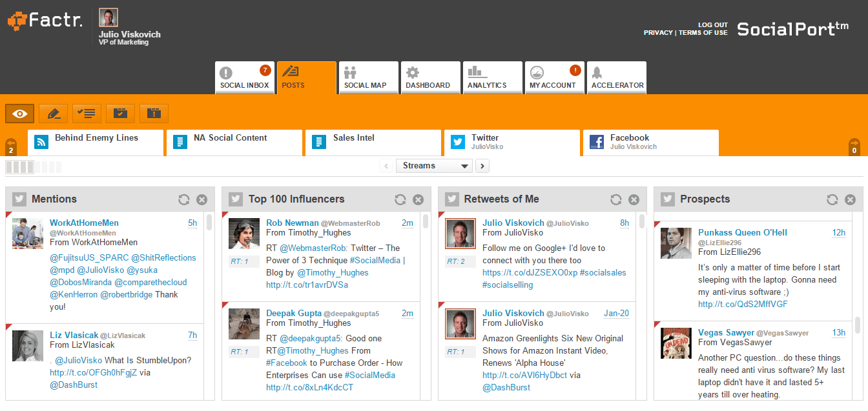868x411 pixels.
Task: Click the Twitter icon in Mentions header
Action: [19, 199]
